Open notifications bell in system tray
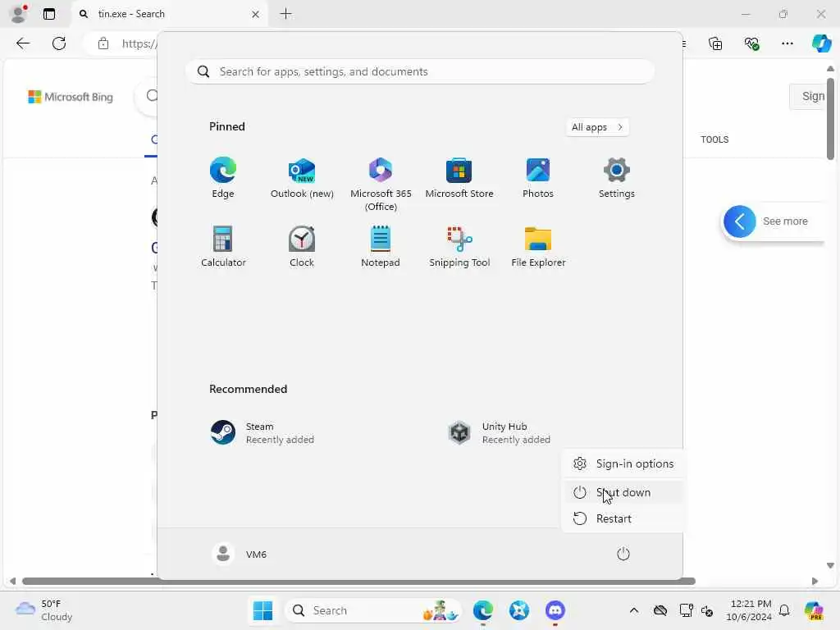The height and width of the screenshot is (630, 840). click(784, 610)
